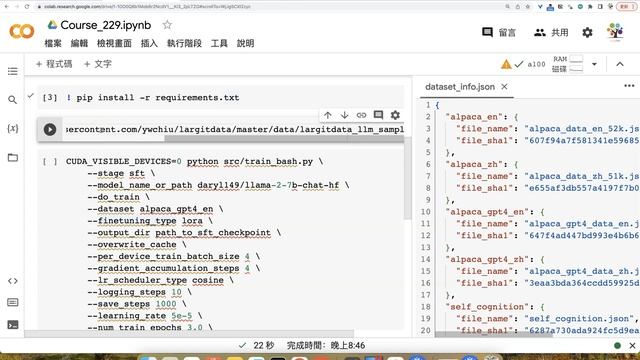Collapse the header with chevron up
Screen dimensions: 640x360
(620, 64)
